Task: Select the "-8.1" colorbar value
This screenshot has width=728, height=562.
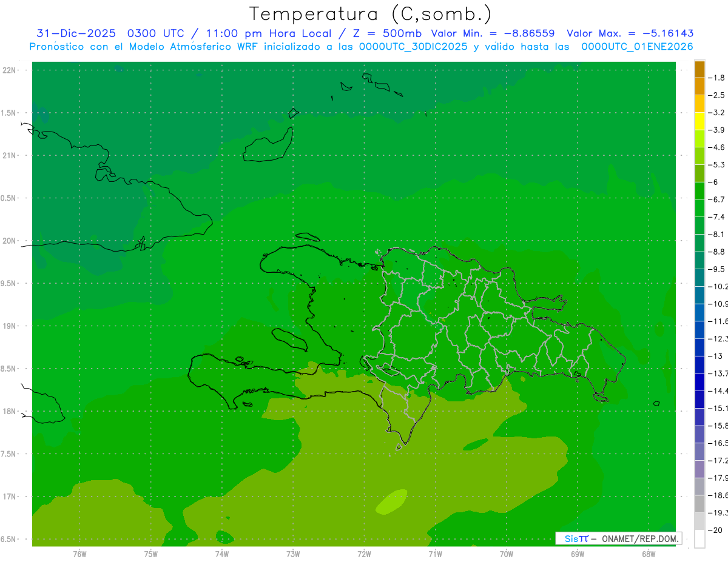Action: pos(717,234)
